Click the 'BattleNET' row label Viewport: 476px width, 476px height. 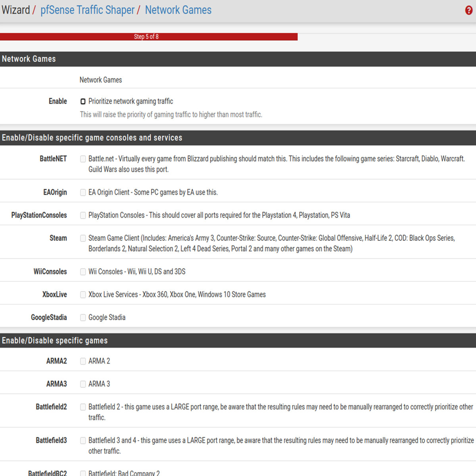pos(53,159)
